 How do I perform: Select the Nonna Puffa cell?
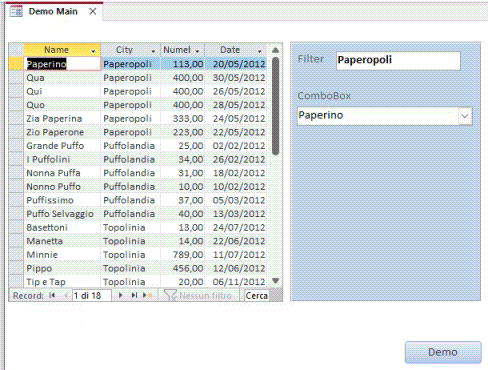(62, 173)
